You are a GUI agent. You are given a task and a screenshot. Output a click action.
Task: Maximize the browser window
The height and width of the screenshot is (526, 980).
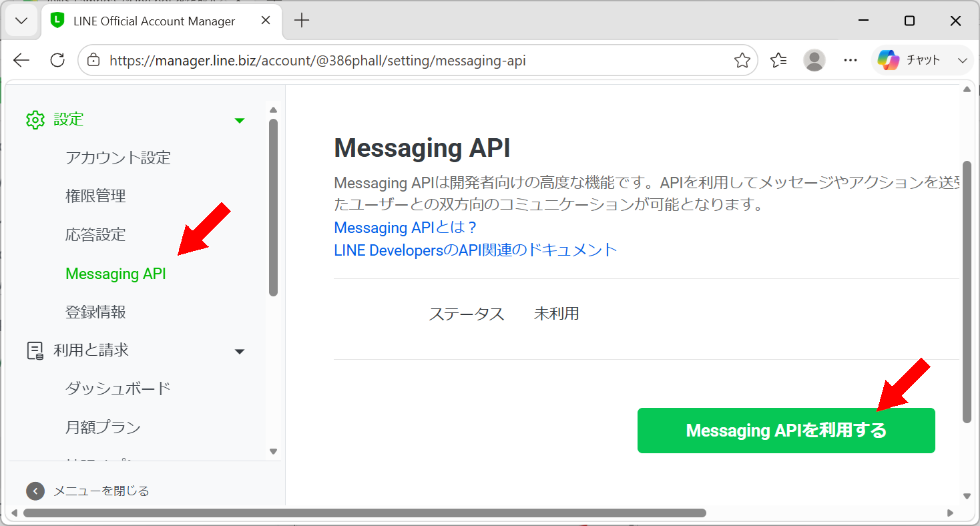(909, 21)
